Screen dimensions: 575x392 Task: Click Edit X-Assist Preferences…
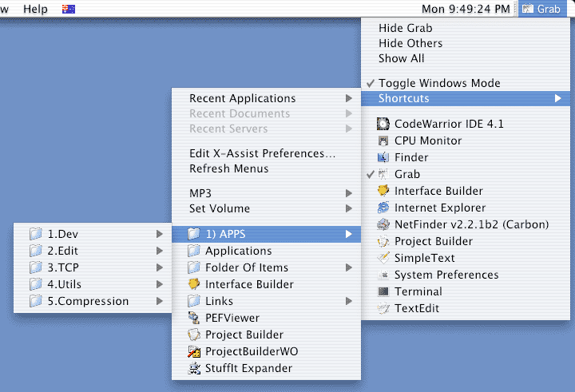click(x=262, y=153)
